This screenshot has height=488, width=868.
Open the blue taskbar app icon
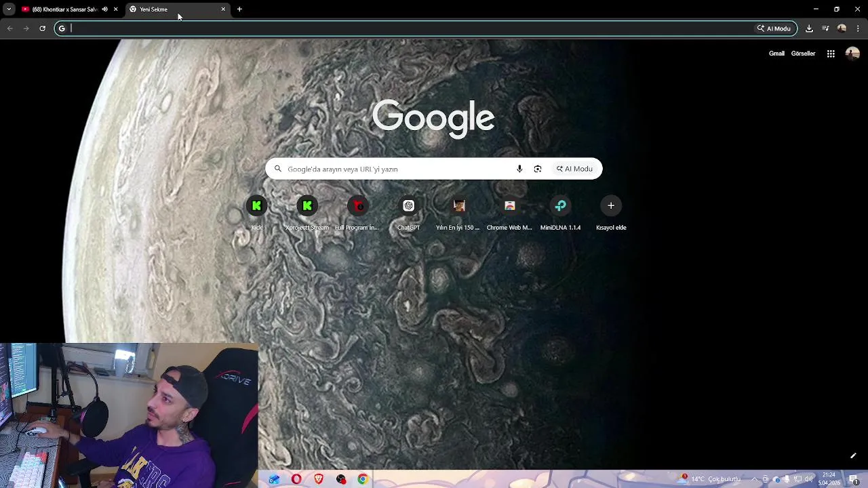(x=274, y=479)
